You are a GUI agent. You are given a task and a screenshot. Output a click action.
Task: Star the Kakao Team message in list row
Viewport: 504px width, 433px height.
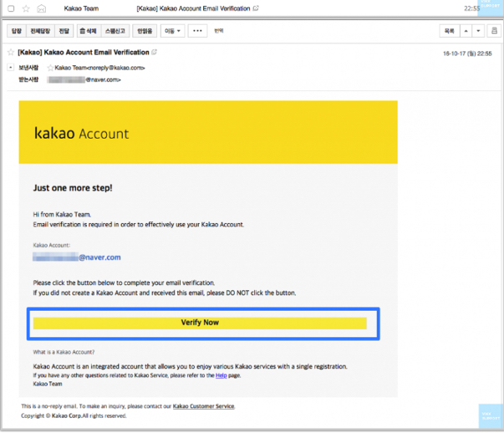(26, 8)
